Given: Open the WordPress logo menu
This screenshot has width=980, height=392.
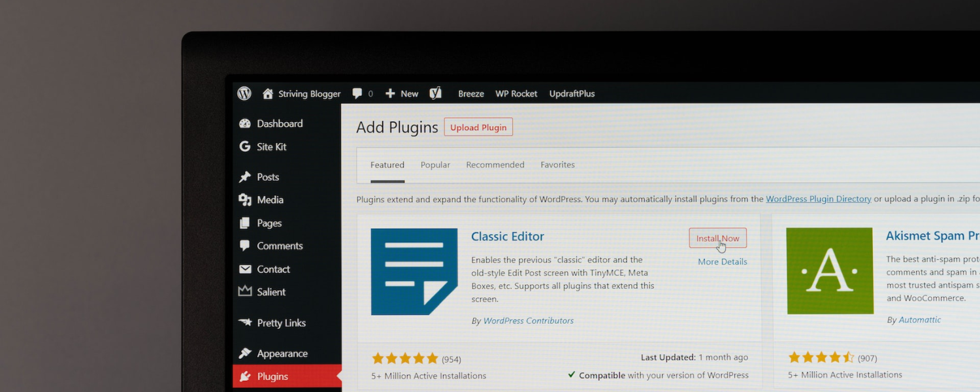Looking at the screenshot, I should (244, 93).
